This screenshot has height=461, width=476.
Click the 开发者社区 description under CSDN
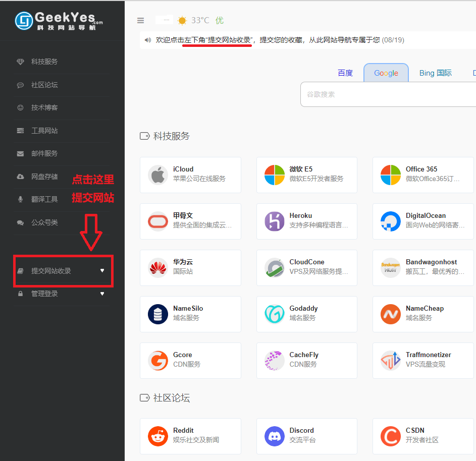pyautogui.click(x=422, y=440)
